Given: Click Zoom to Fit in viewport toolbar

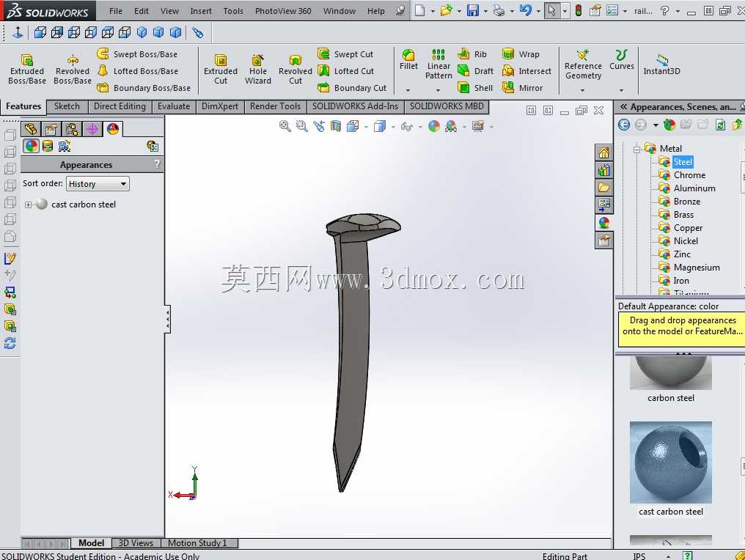Looking at the screenshot, I should coord(285,126).
